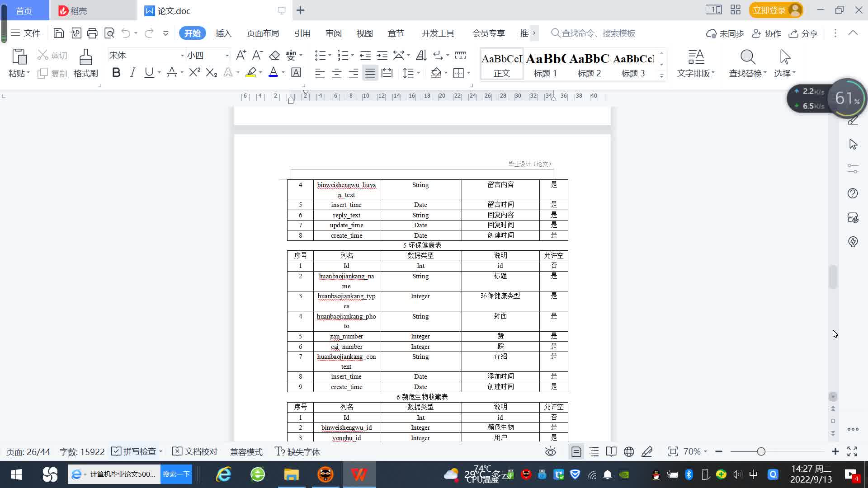
Task: Click the vertical scrollbar thumb
Action: [x=833, y=277]
